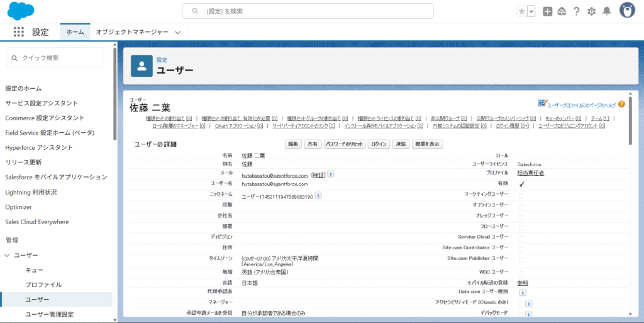Click the Salesforce cloud logo
Screen dimensions: 644x323
pos(21,11)
